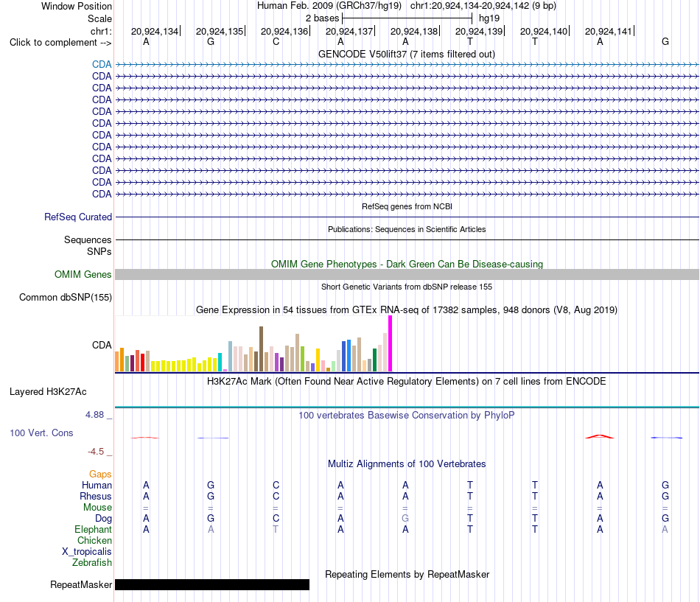The width and height of the screenshot is (700, 602).
Task: Click the RepeatMasker track label
Action: tap(81, 584)
